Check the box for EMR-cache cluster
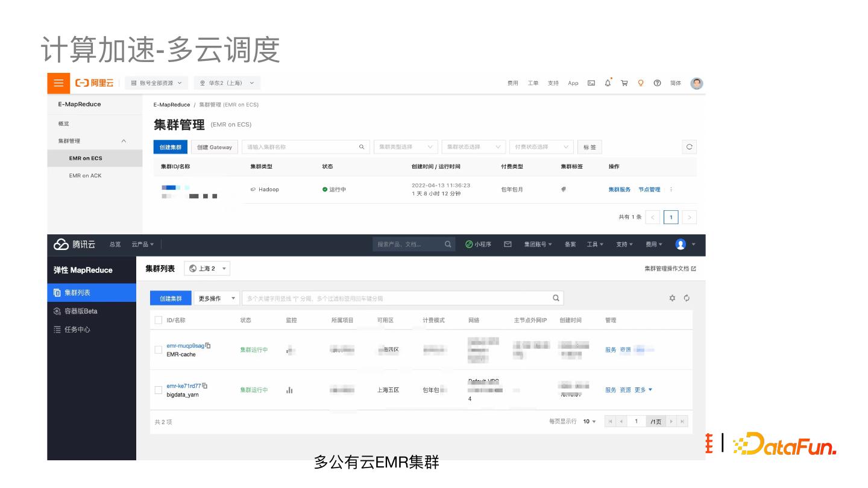Viewport: 868px width, 488px height. [159, 350]
